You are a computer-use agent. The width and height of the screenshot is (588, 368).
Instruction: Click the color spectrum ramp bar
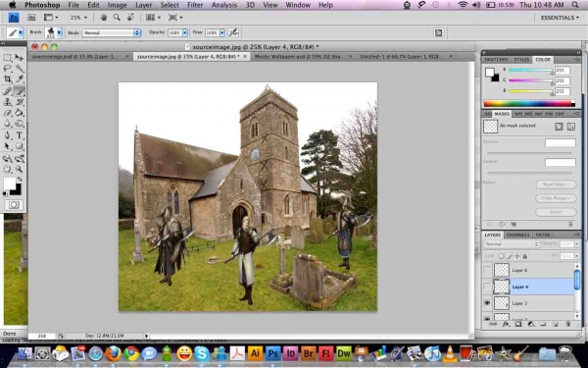[x=529, y=103]
